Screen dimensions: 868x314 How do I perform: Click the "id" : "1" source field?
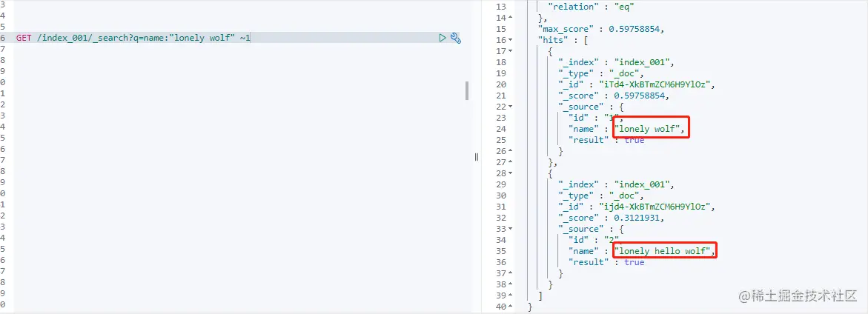click(596, 118)
